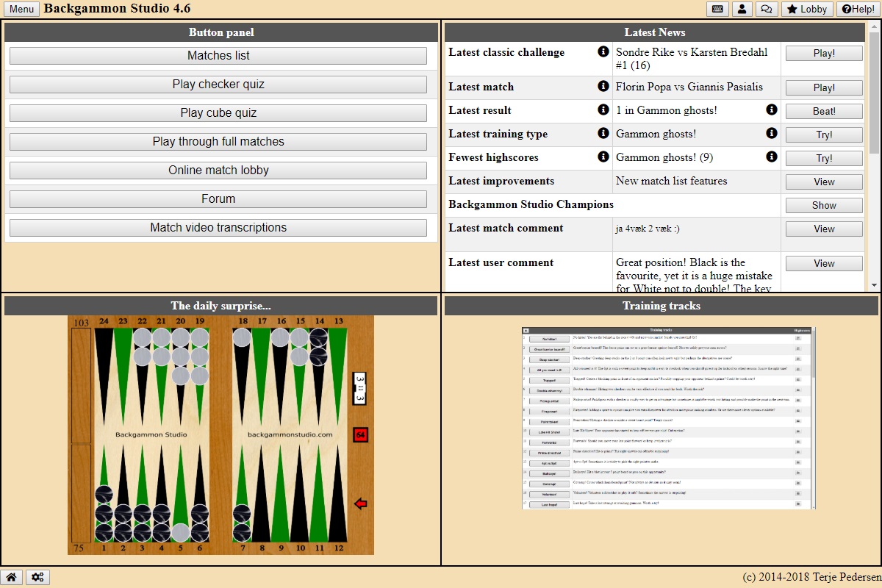882x588 pixels.
Task: Open the Forum button
Action: point(218,199)
